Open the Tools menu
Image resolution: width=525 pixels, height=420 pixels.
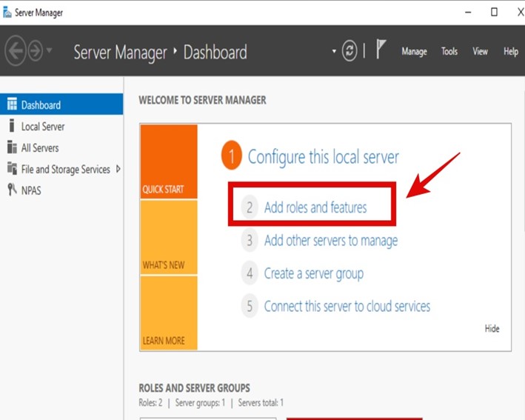(x=449, y=51)
